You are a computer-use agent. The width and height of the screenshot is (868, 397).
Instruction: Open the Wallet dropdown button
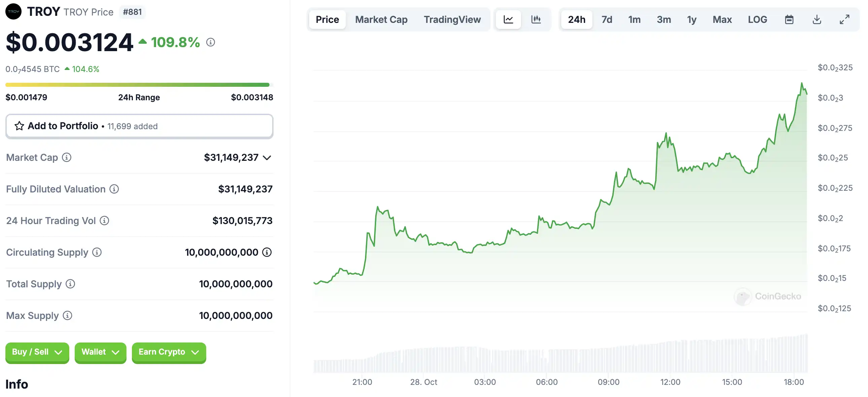(100, 352)
